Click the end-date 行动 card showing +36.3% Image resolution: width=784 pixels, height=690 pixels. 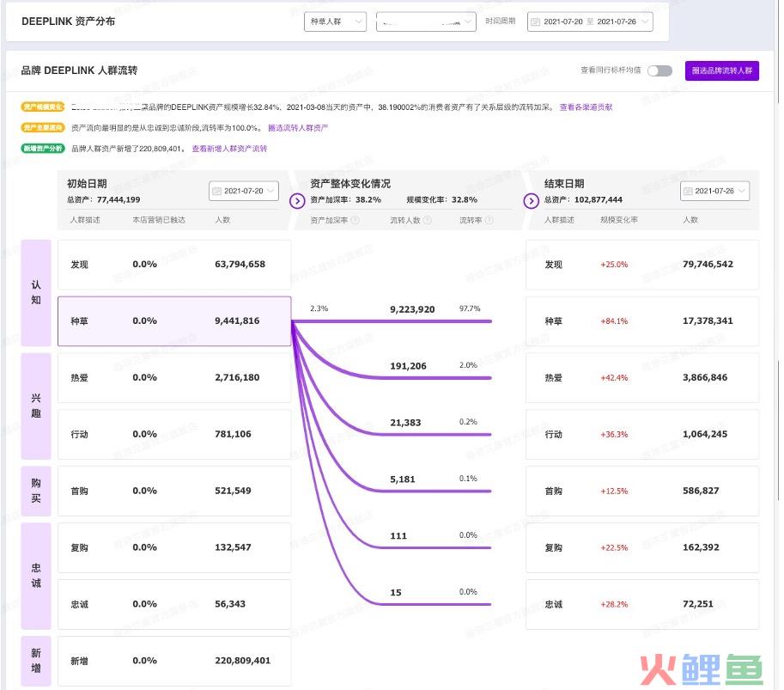tap(642, 434)
